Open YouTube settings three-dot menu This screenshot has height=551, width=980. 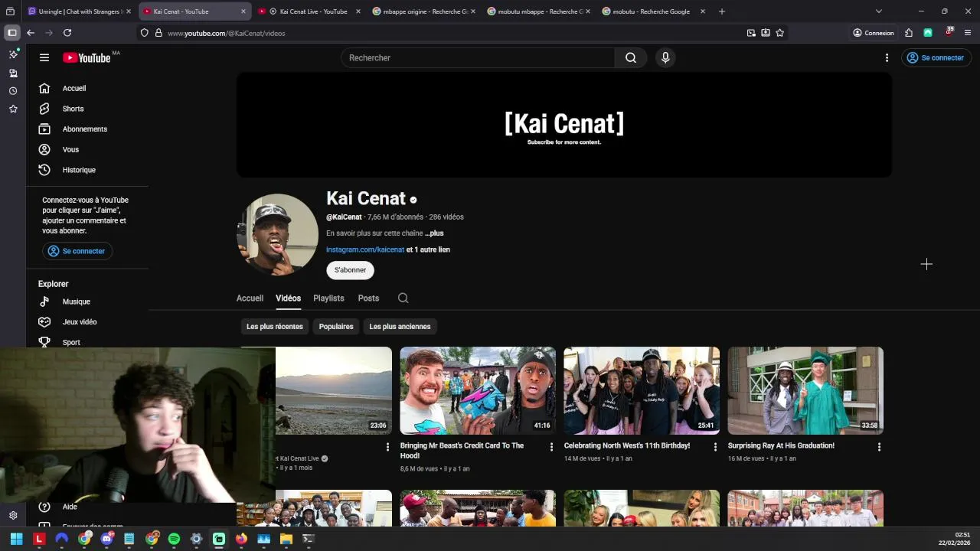(x=887, y=57)
